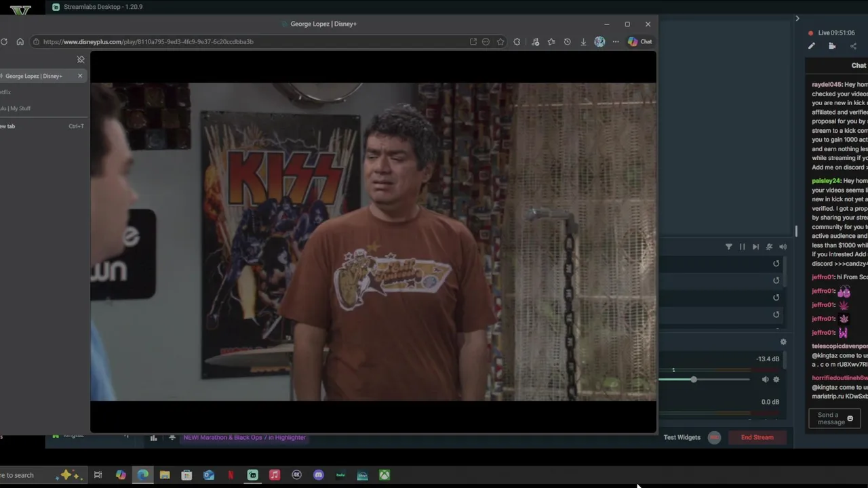This screenshot has width=868, height=488.
Task: Click the Disney+ video player
Action: (373, 241)
